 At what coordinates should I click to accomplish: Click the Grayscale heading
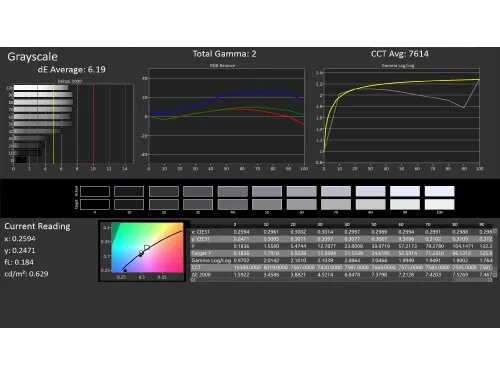point(32,57)
